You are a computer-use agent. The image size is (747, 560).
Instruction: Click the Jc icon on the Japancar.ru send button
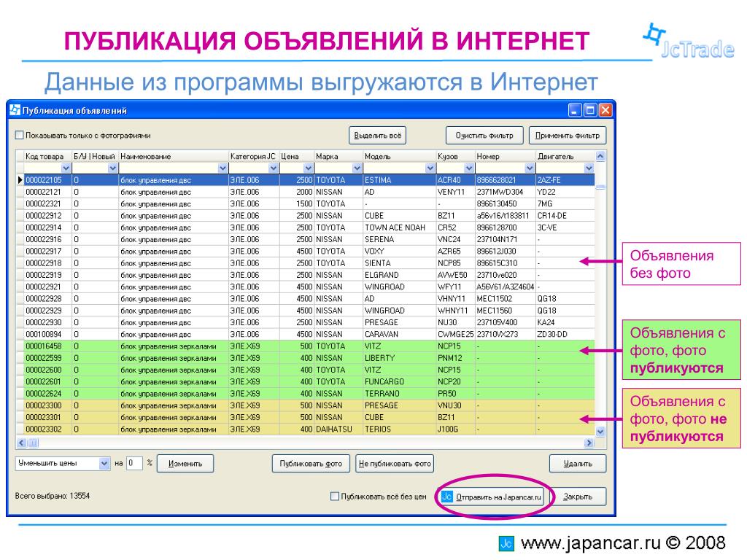[x=446, y=496]
